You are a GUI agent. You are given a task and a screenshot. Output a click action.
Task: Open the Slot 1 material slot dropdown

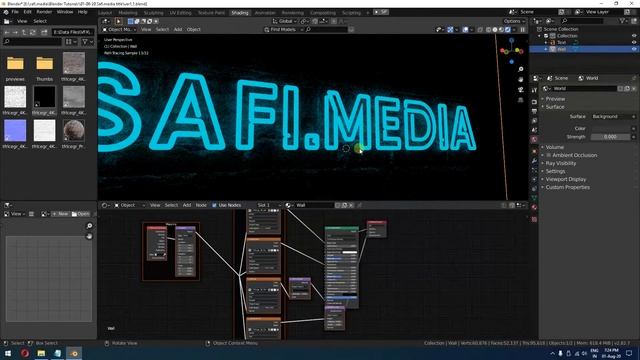[269, 205]
